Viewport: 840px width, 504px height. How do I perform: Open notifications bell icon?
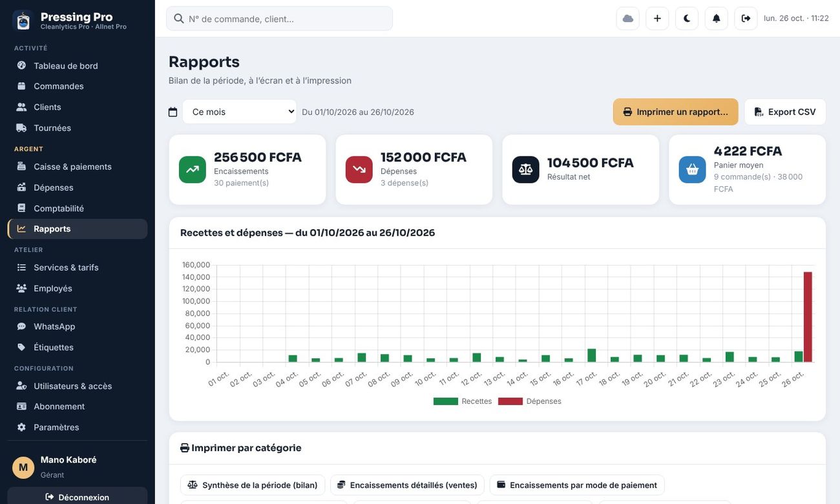[x=717, y=18]
